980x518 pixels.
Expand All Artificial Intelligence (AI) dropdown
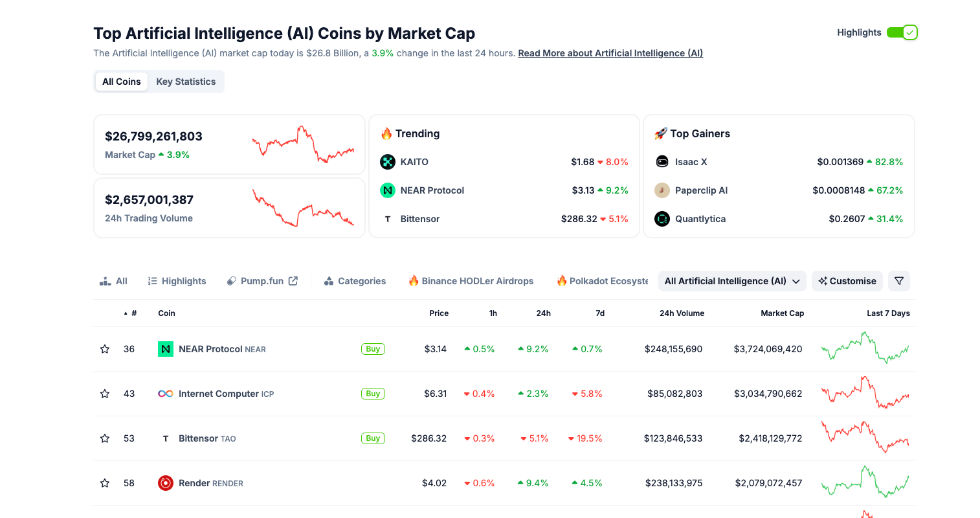732,281
